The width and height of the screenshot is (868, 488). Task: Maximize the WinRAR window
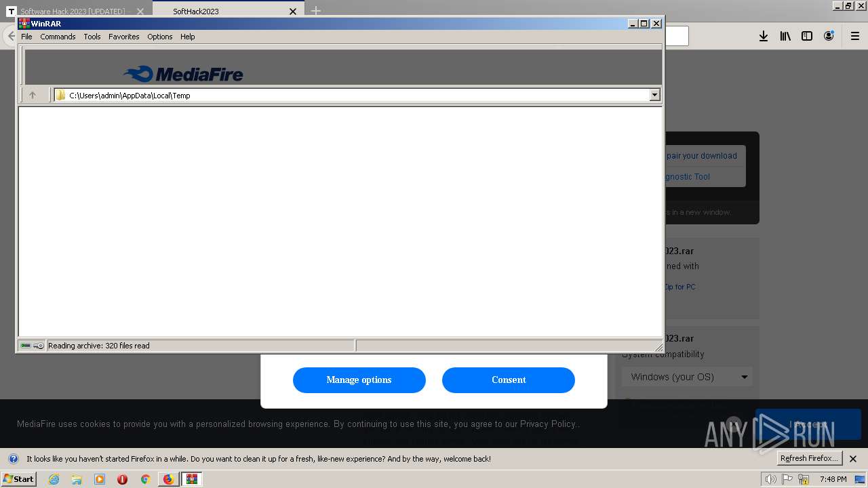point(644,23)
